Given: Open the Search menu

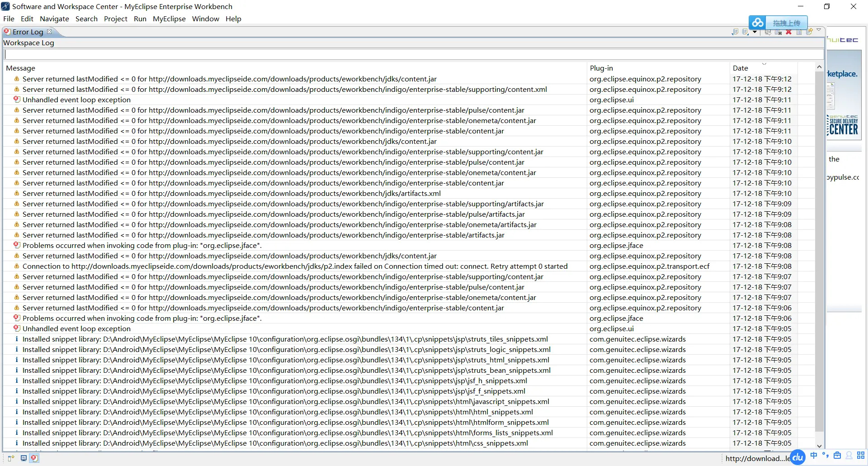Looking at the screenshot, I should [86, 19].
